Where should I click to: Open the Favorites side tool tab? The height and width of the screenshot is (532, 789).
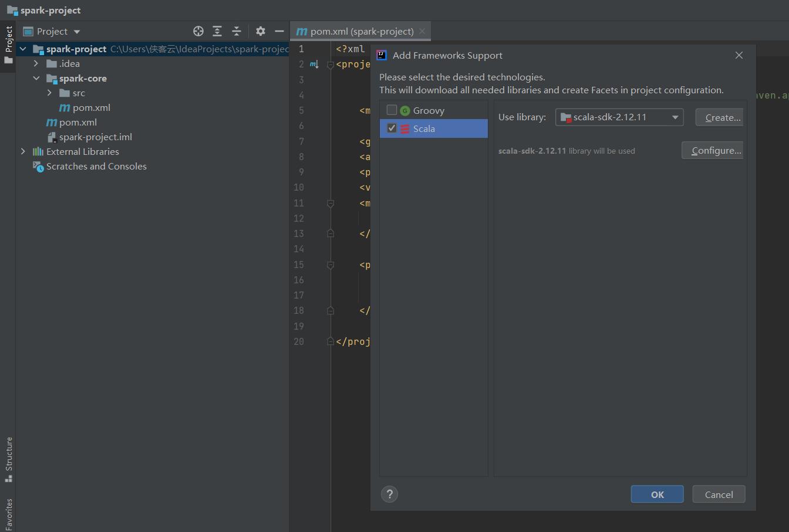click(8, 514)
